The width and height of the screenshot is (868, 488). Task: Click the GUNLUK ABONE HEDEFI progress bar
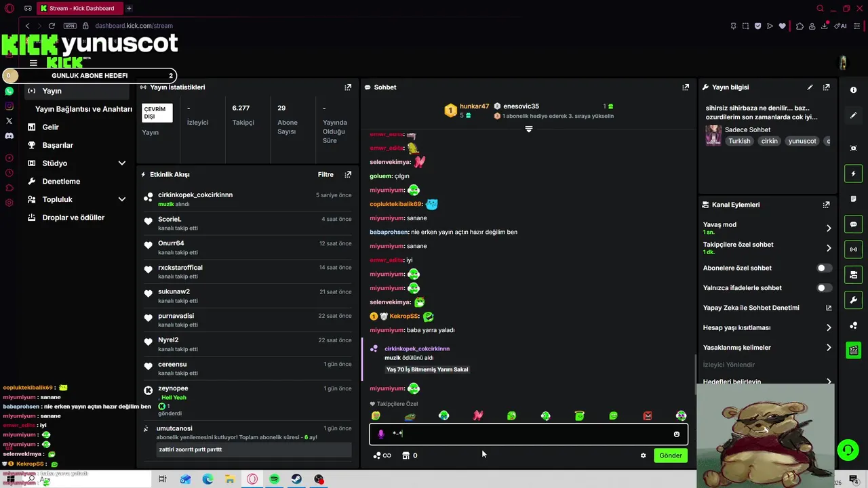click(90, 76)
